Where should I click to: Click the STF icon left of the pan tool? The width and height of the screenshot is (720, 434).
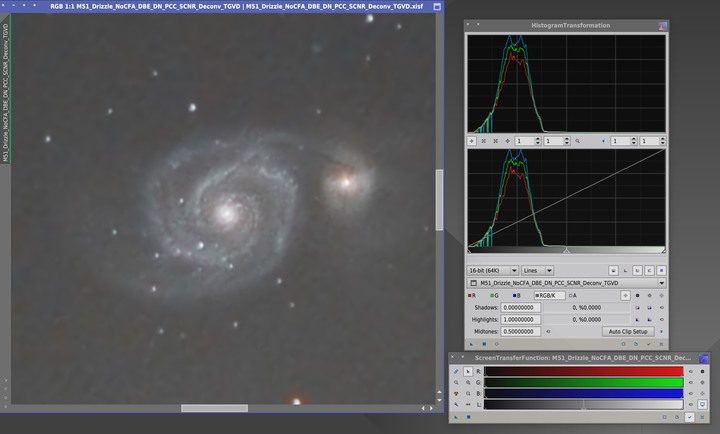coord(456,405)
